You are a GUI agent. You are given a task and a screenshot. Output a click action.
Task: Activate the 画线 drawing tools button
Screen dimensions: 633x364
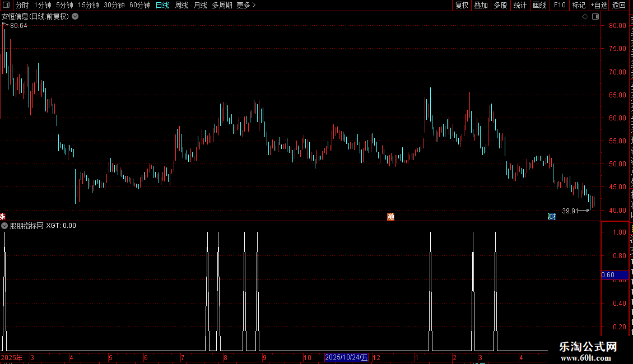point(539,5)
